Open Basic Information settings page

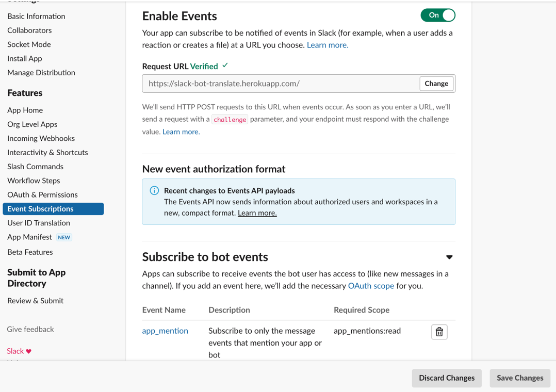[36, 17]
